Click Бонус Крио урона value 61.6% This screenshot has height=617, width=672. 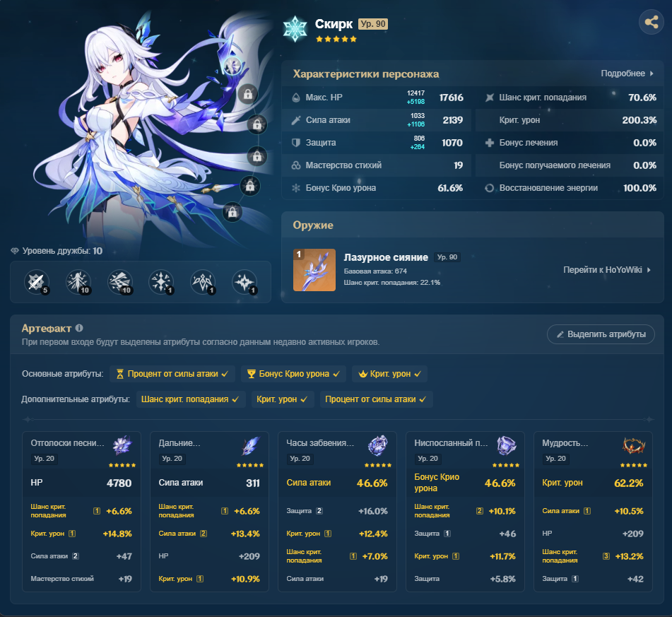(x=450, y=188)
